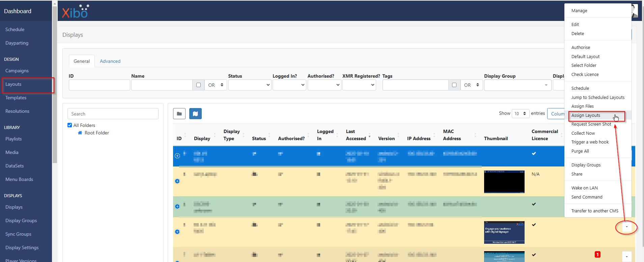Choose Send Command menu entry
This screenshot has height=262, width=644.
[x=587, y=197]
